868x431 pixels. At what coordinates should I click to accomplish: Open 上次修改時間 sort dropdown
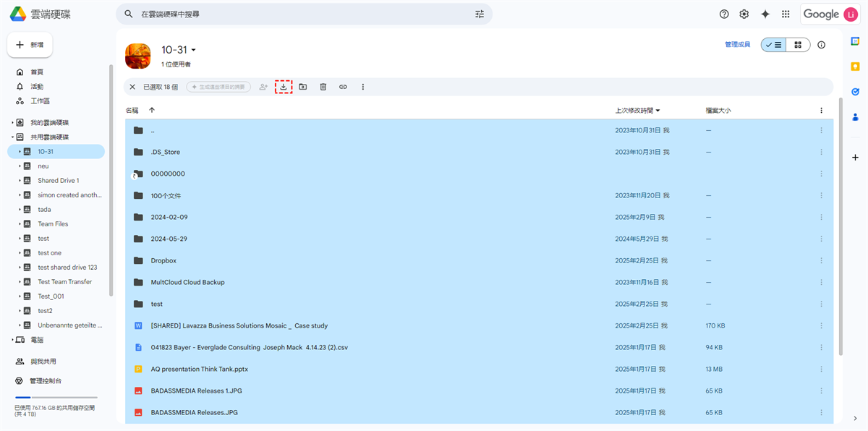637,111
